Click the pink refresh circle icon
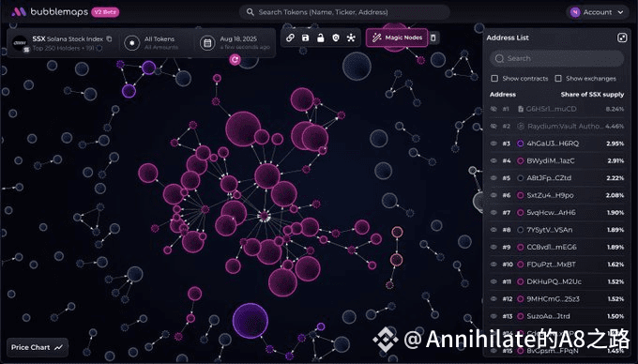This screenshot has width=638, height=364. pos(235,60)
